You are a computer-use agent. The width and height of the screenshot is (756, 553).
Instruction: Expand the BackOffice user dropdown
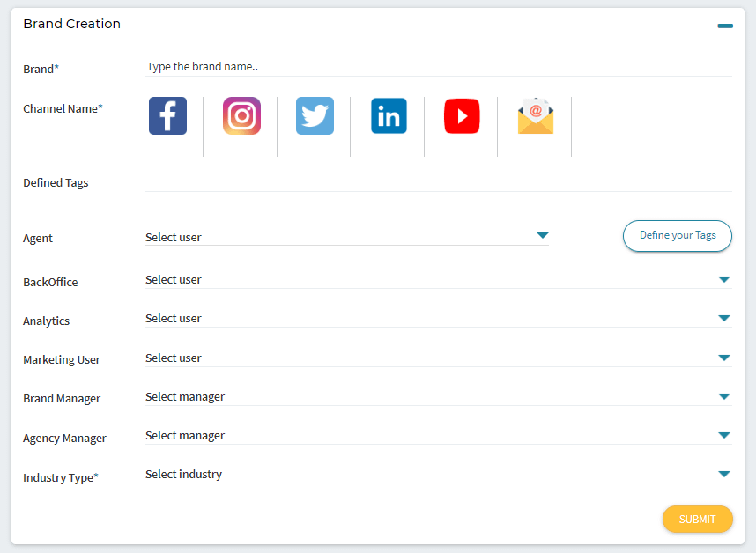[x=439, y=279]
